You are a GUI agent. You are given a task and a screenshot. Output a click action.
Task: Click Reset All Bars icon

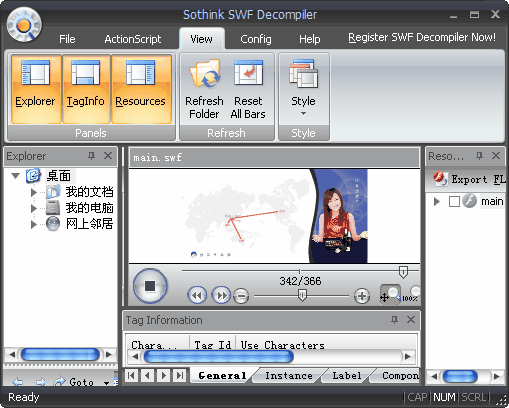coord(248,73)
